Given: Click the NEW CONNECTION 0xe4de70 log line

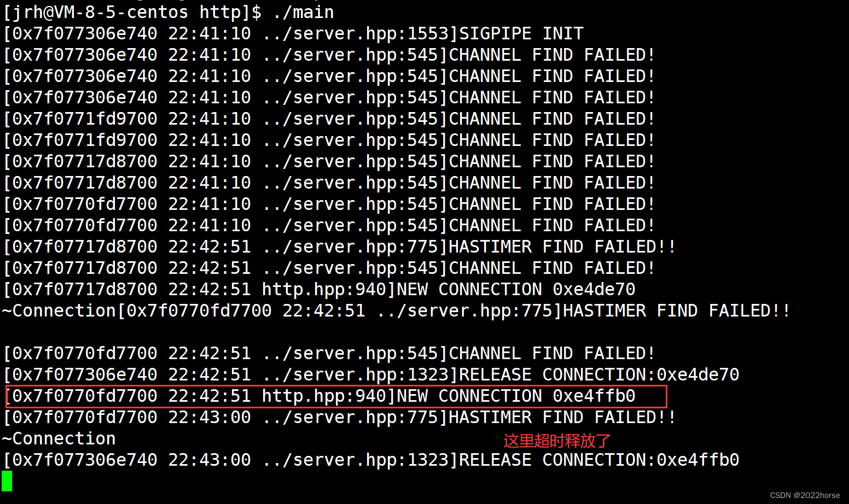Looking at the screenshot, I should tap(319, 289).
